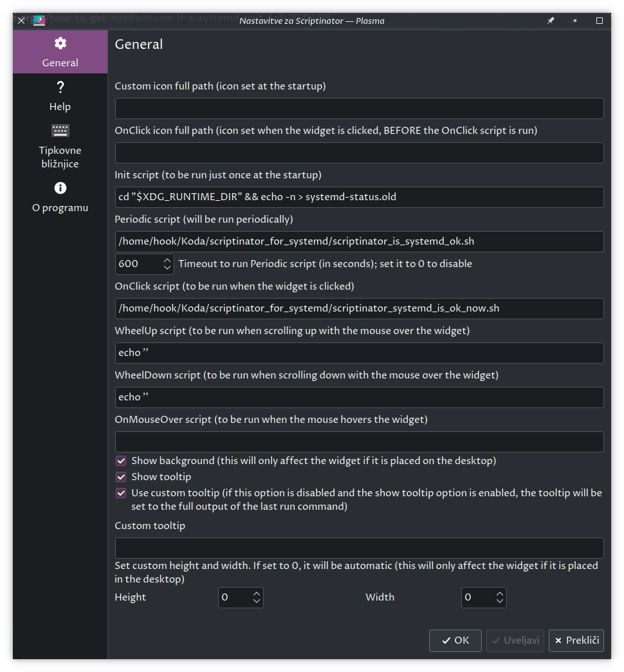
Task: Focus the Custom tooltip field
Action: click(x=359, y=548)
